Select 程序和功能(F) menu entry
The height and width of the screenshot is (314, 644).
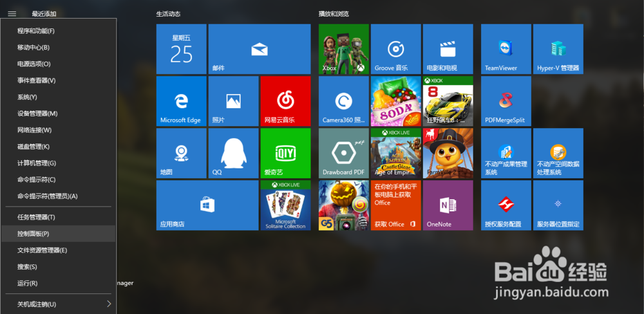point(59,31)
